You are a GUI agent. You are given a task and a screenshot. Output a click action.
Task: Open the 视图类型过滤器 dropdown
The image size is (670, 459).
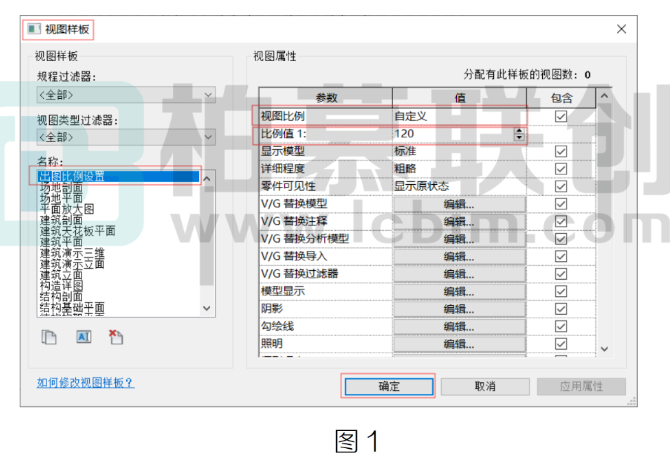tap(126, 137)
